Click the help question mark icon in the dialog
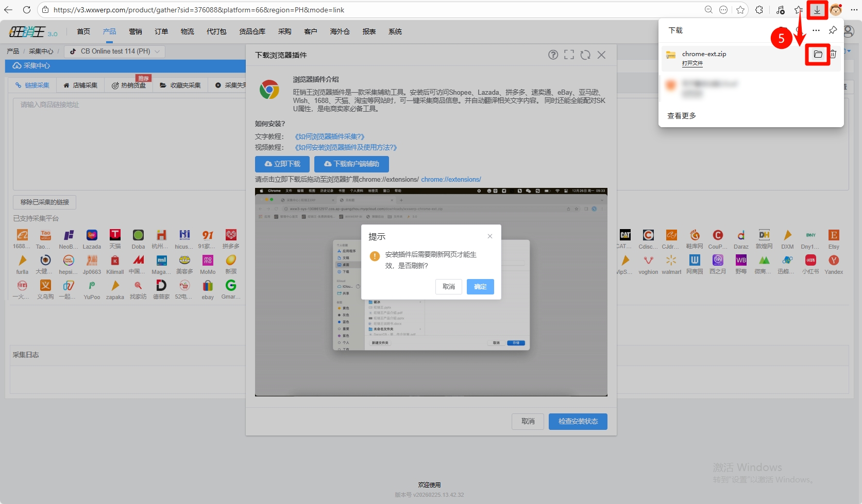Screen dimensions: 862x504 click(553, 55)
